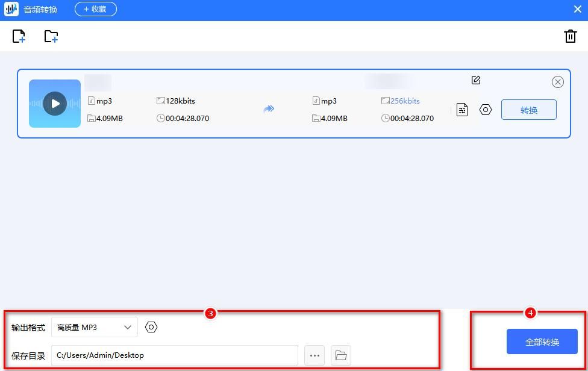Click the edit output name pencil icon
Image resolution: width=588 pixels, height=371 pixels.
(x=476, y=80)
